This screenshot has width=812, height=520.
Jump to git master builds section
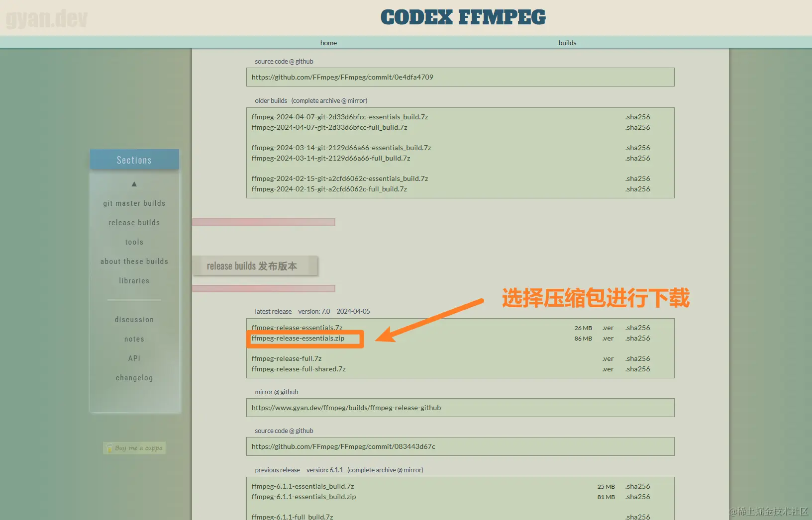[x=134, y=203]
